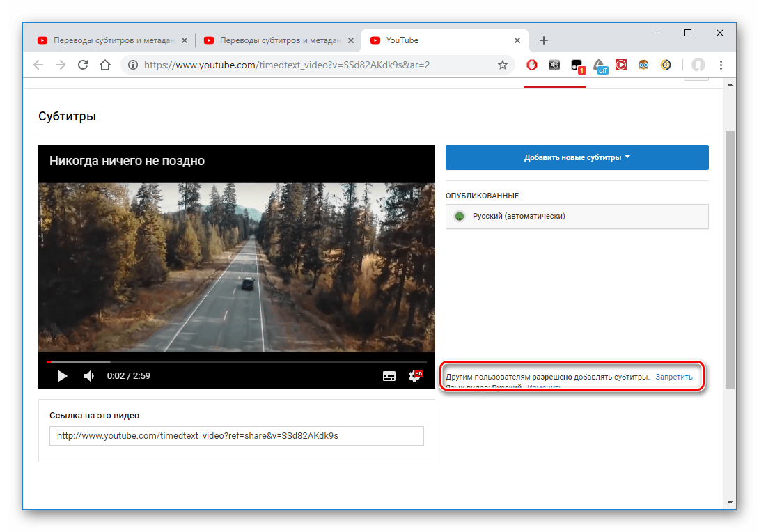The image size is (759, 532).
Task: Open the yellow circular extension icon
Action: point(666,65)
